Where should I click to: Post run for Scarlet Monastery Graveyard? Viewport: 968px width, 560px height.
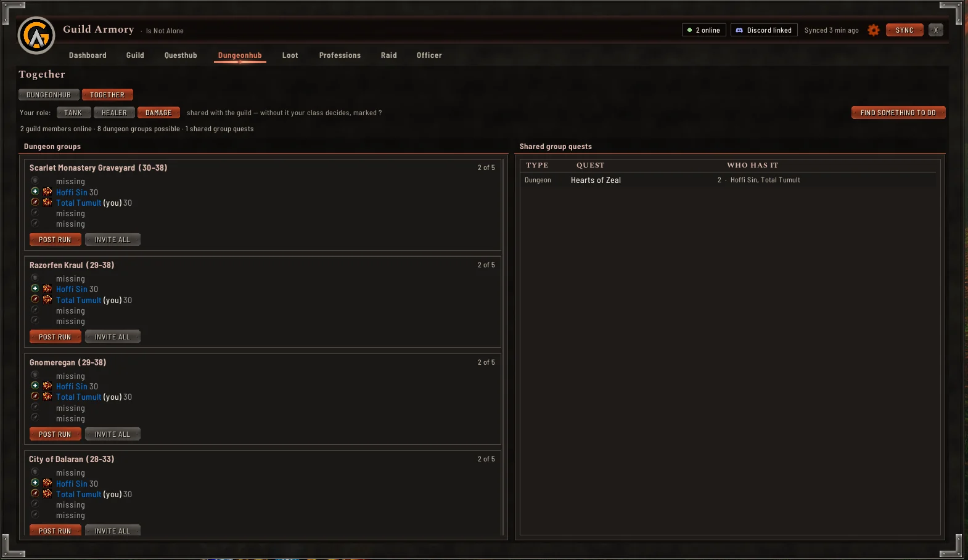[x=55, y=240]
